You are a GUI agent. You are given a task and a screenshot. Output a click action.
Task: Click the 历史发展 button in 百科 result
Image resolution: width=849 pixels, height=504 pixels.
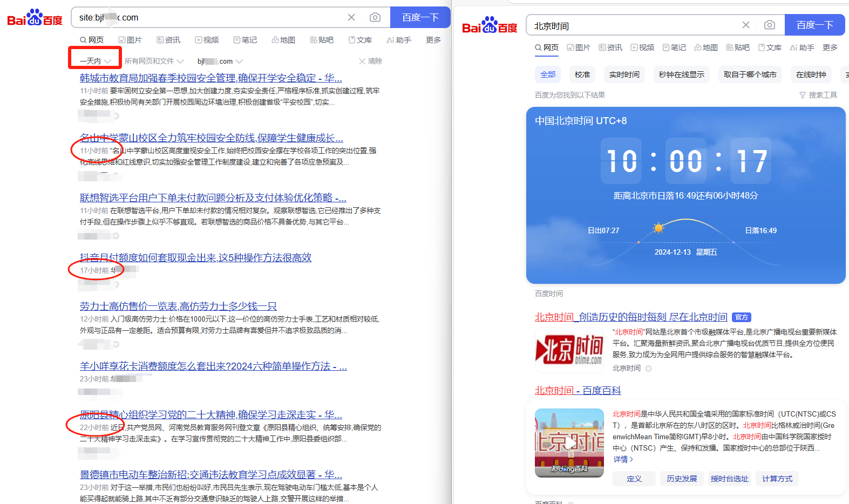pyautogui.click(x=682, y=479)
